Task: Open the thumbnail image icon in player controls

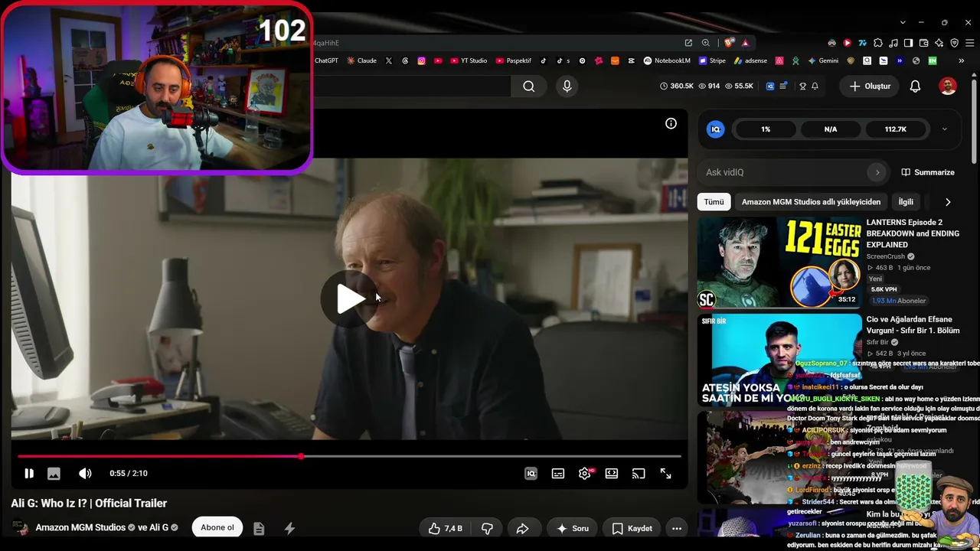Action: click(54, 474)
